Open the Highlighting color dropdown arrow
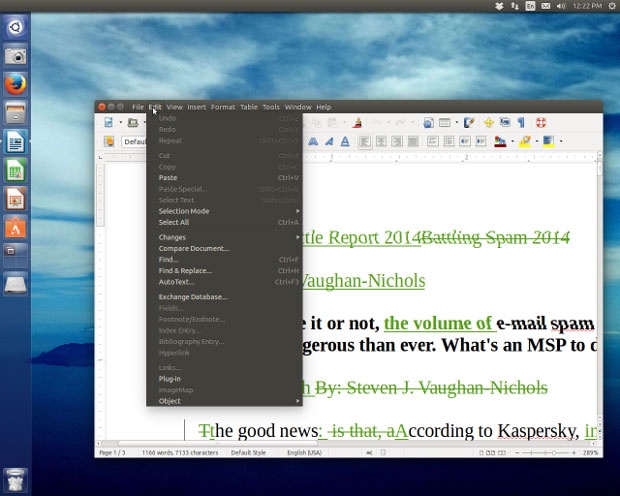Screen dimensions: 620x496 (537, 141)
